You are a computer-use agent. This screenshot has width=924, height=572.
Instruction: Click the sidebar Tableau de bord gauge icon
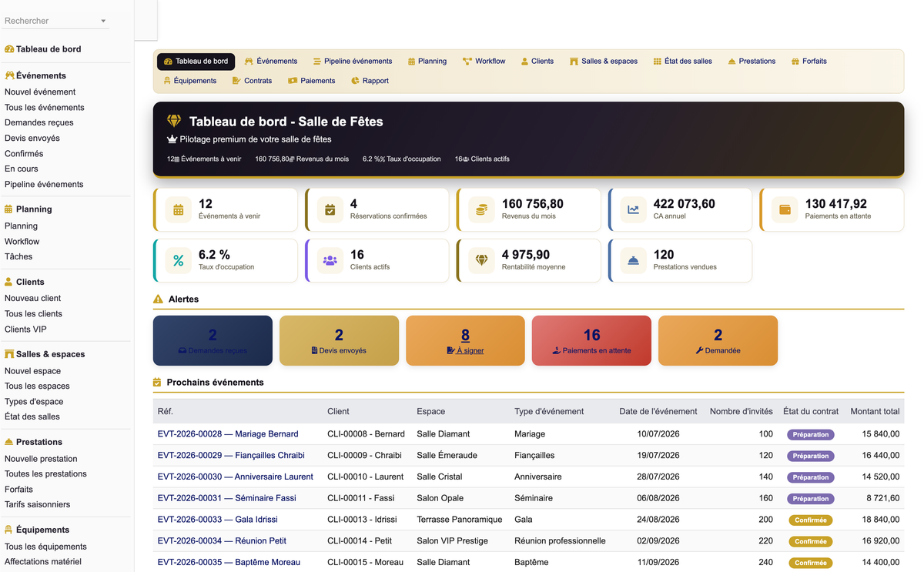coord(9,49)
